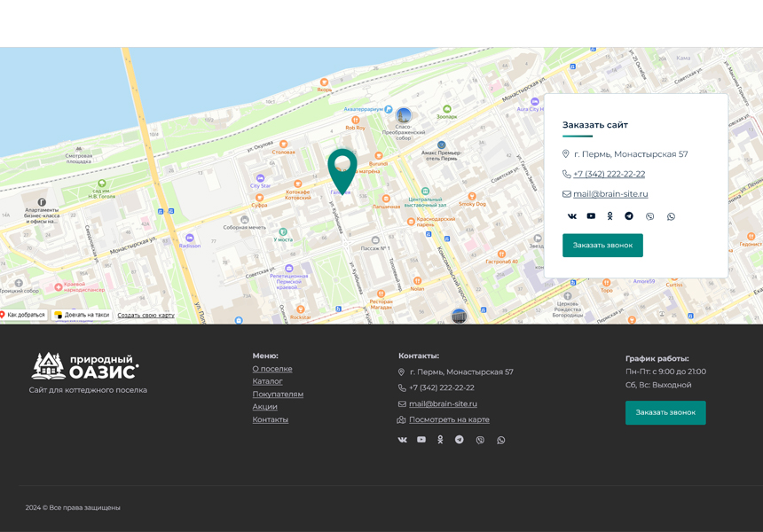
Task: Select "Покупателям" in the footer menu
Action: [x=278, y=395]
